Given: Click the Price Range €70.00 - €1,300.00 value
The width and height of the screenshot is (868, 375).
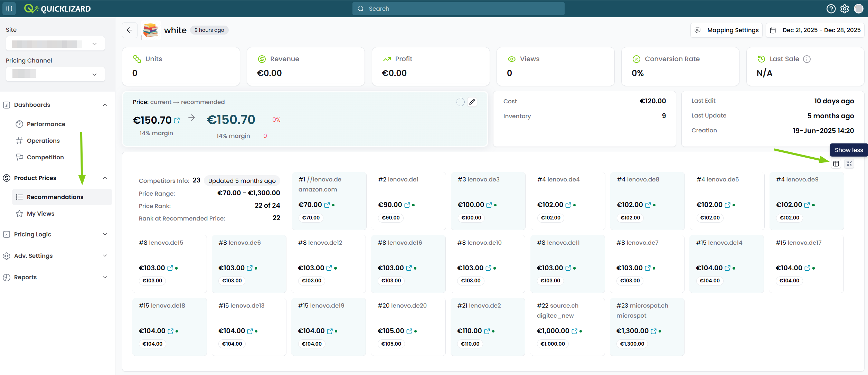Looking at the screenshot, I should click(249, 193).
